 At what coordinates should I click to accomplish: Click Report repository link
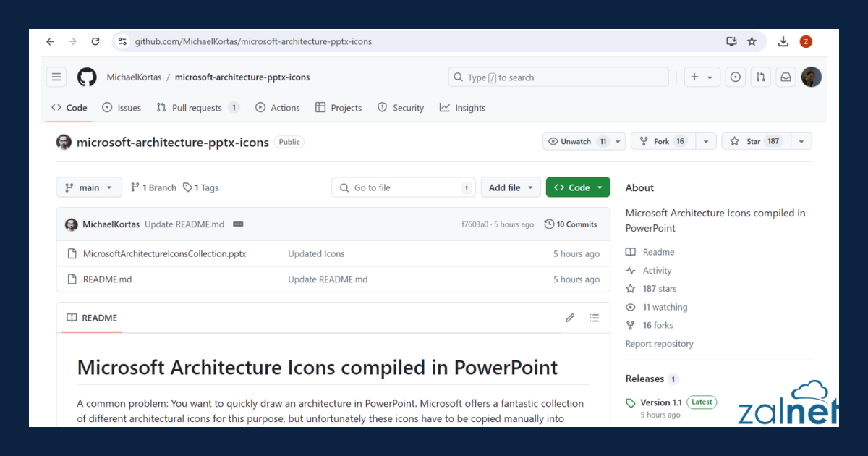(659, 344)
